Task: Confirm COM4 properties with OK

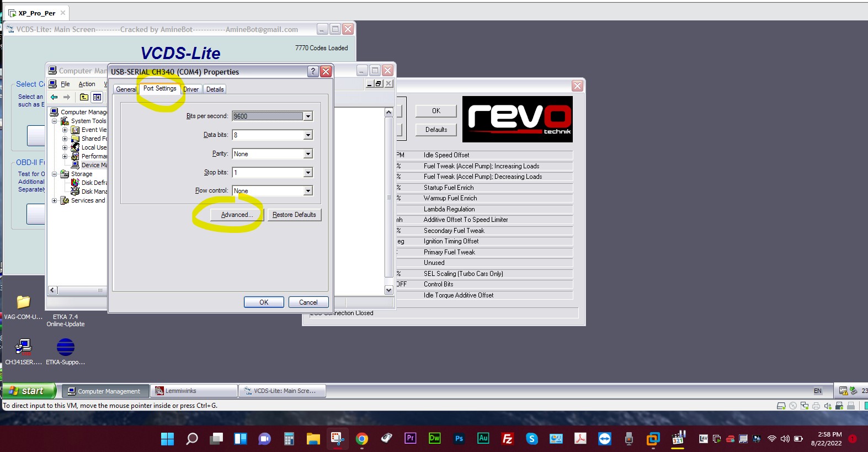Action: (x=264, y=302)
